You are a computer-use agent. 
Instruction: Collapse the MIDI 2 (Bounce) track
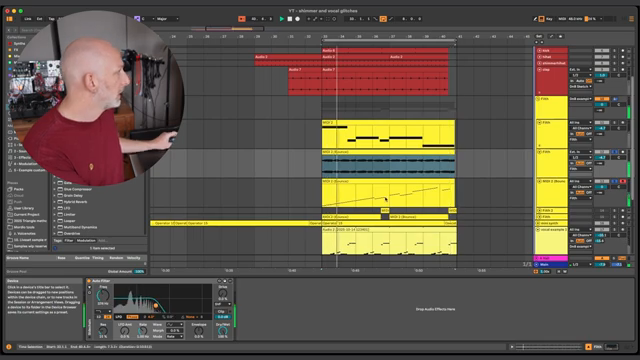pos(539,181)
